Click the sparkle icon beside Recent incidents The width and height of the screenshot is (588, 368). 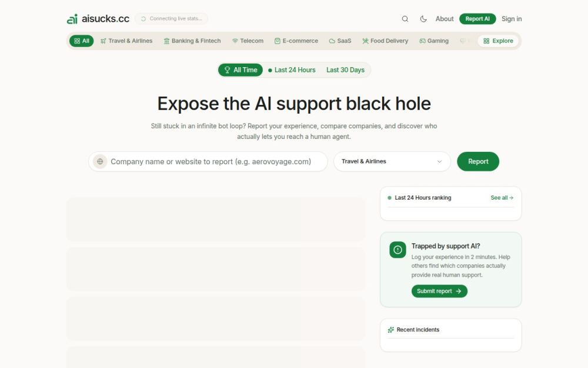pyautogui.click(x=391, y=330)
